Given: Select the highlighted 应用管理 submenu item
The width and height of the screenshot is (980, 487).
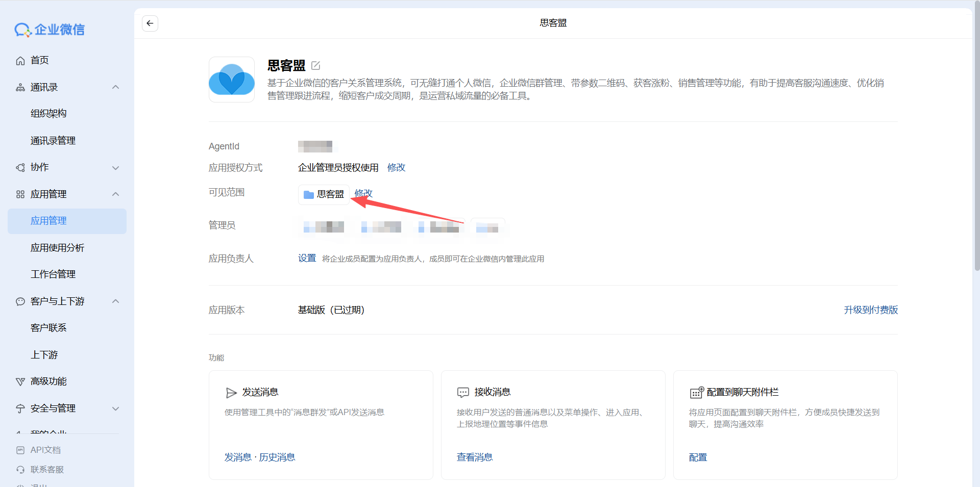Looking at the screenshot, I should (67, 221).
